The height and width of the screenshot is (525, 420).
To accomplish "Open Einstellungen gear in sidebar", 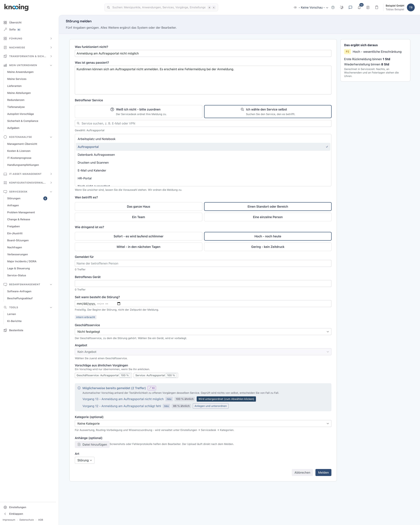I will click(x=5, y=507).
